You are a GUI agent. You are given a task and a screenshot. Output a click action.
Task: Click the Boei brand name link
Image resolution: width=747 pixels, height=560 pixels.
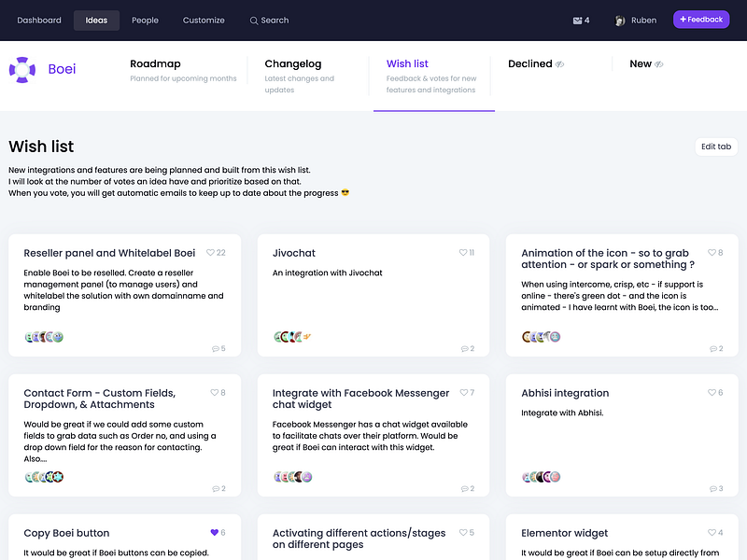click(62, 69)
